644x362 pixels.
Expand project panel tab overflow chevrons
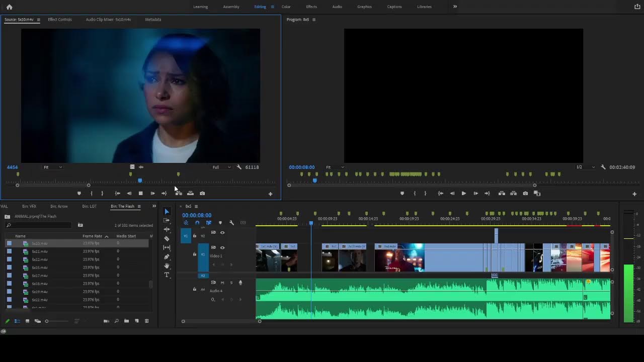point(154,206)
